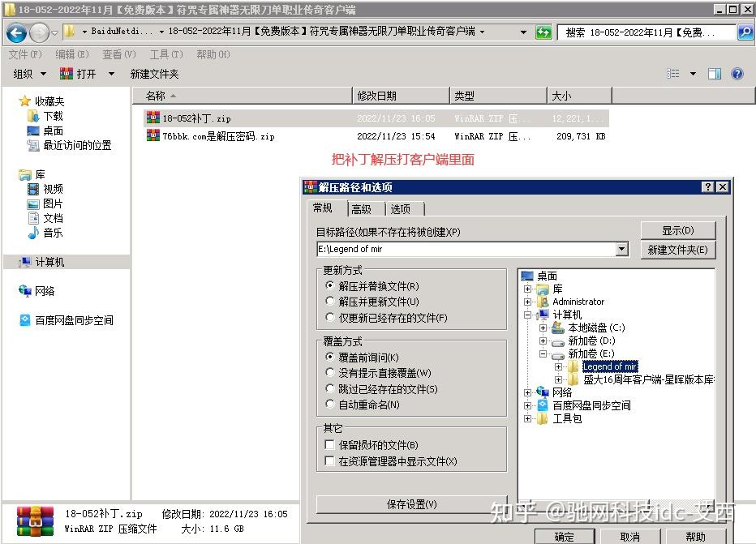Open 音乐 library icon
This screenshot has height=544, width=756.
coord(33,233)
